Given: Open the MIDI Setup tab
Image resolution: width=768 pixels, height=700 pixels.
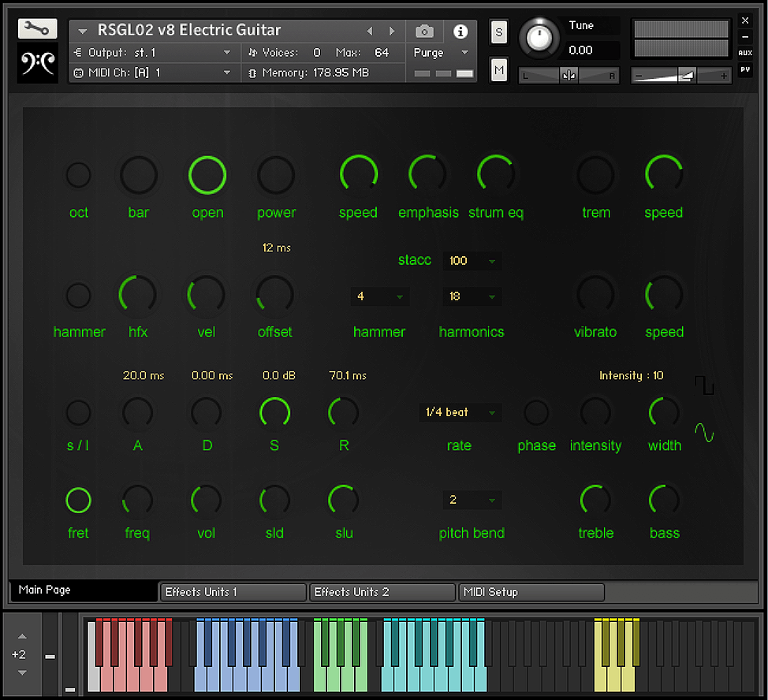Looking at the screenshot, I should coord(531,592).
